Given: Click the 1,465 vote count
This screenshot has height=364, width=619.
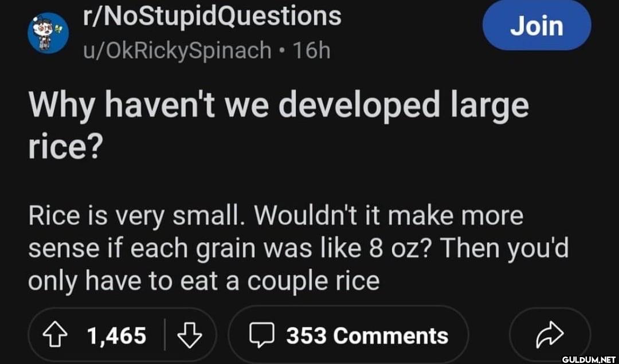Looking at the screenshot, I should point(116,335).
